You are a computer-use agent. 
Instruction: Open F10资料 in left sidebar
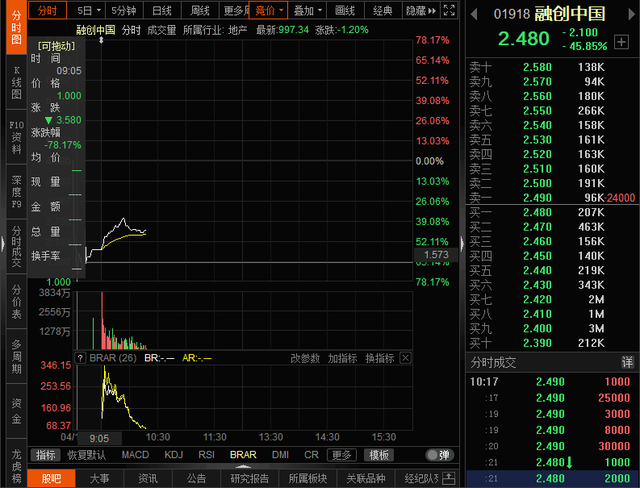tap(16, 137)
